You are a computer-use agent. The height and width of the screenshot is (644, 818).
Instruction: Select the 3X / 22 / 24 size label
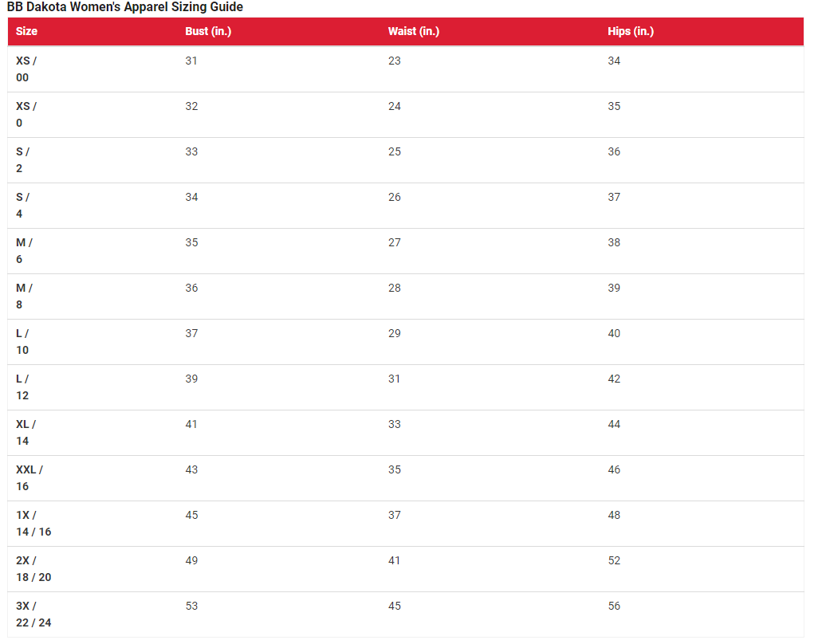(x=33, y=613)
